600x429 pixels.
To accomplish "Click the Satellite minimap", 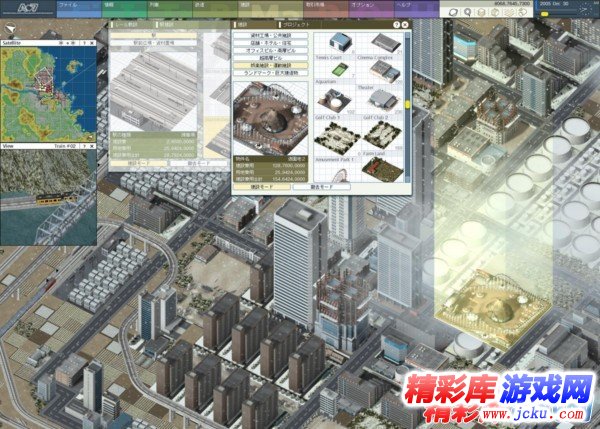I will point(49,95).
